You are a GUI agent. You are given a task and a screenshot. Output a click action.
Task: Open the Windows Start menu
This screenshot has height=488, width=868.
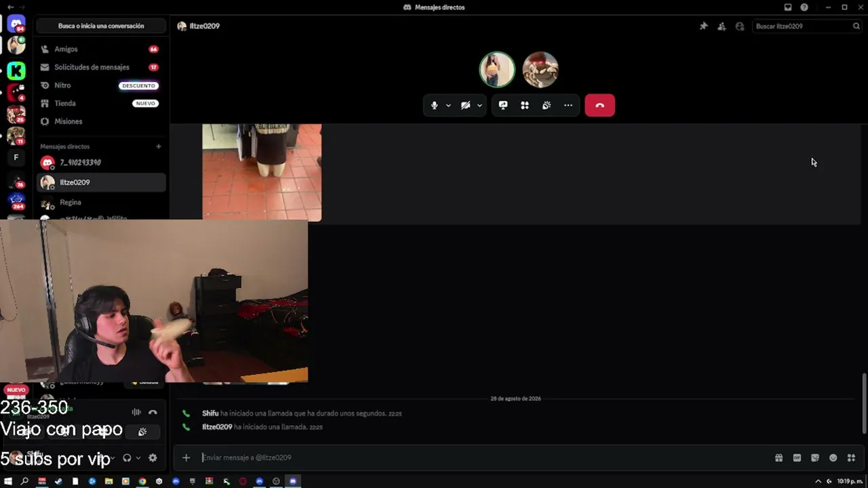coord(8,481)
